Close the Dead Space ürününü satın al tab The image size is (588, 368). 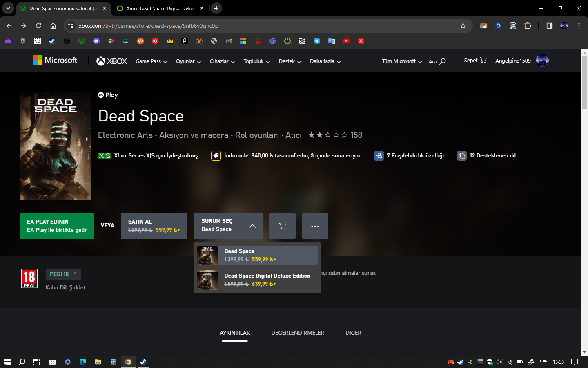[105, 8]
